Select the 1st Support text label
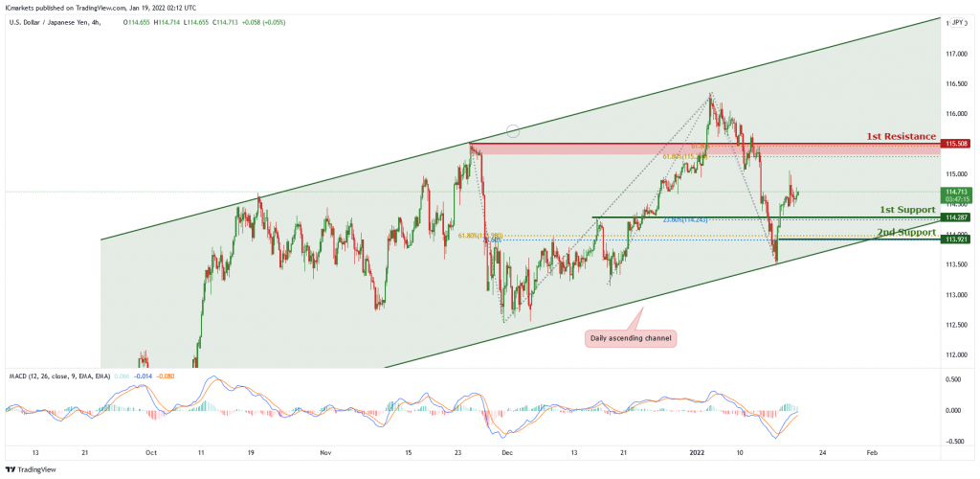980x479 pixels. (x=907, y=209)
